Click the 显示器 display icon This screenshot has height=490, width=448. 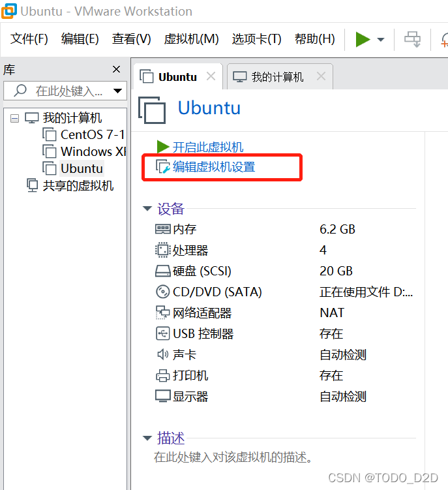163,396
